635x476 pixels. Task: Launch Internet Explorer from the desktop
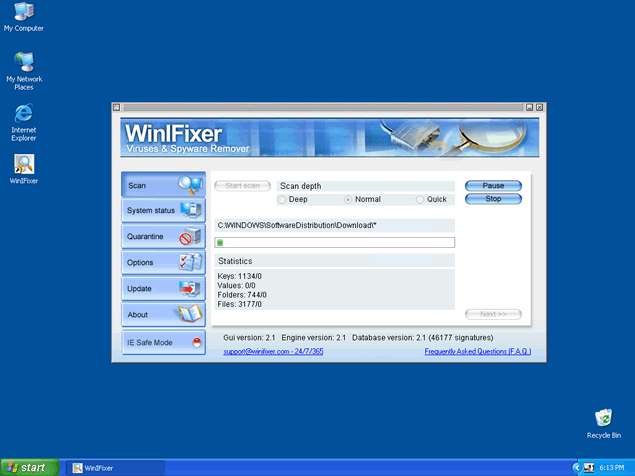click(23, 115)
